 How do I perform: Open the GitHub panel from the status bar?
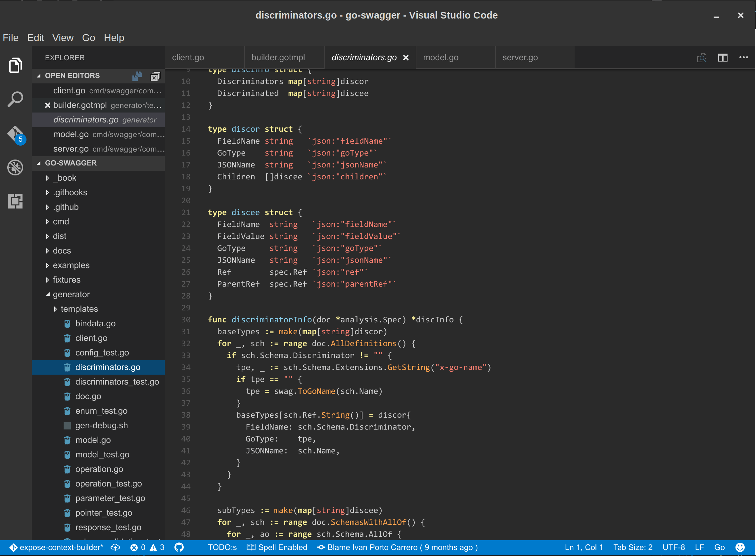click(x=179, y=547)
